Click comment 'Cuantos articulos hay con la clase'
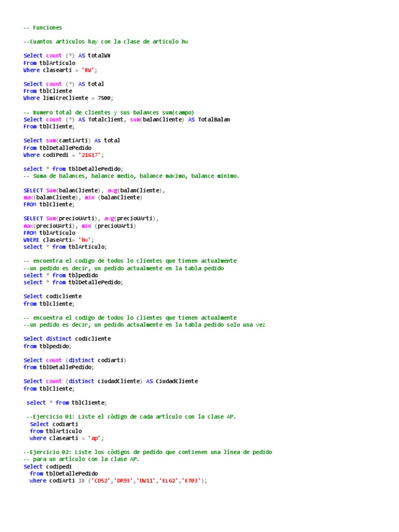 [105, 42]
